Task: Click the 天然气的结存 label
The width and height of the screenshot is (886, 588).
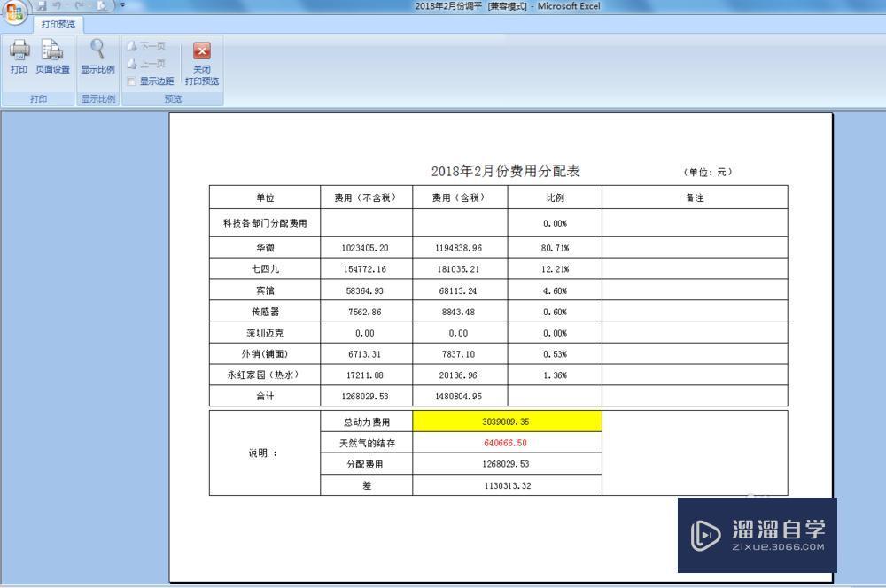Action: click(x=367, y=444)
